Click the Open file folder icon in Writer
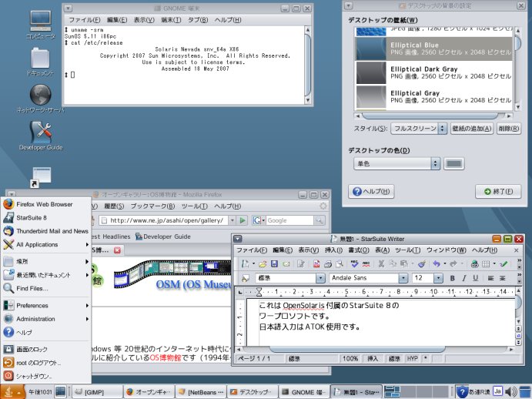Viewport: 532px width, 399px height. click(263, 264)
